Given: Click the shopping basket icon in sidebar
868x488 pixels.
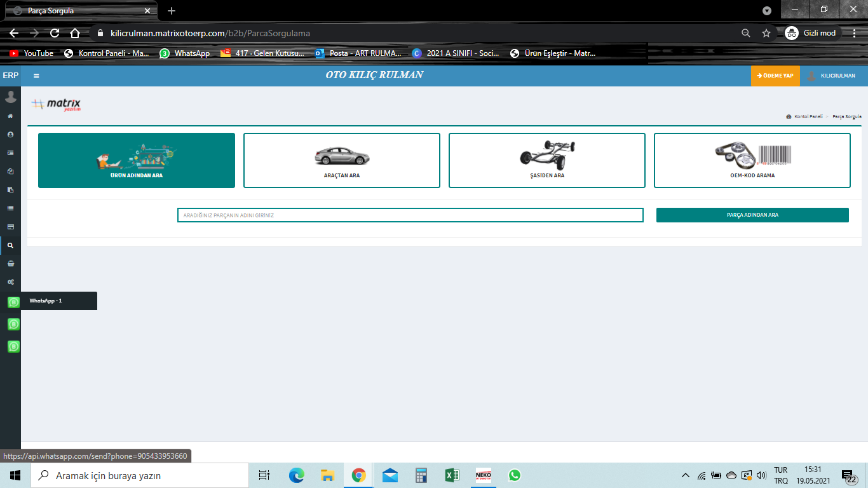Looking at the screenshot, I should click(x=10, y=264).
